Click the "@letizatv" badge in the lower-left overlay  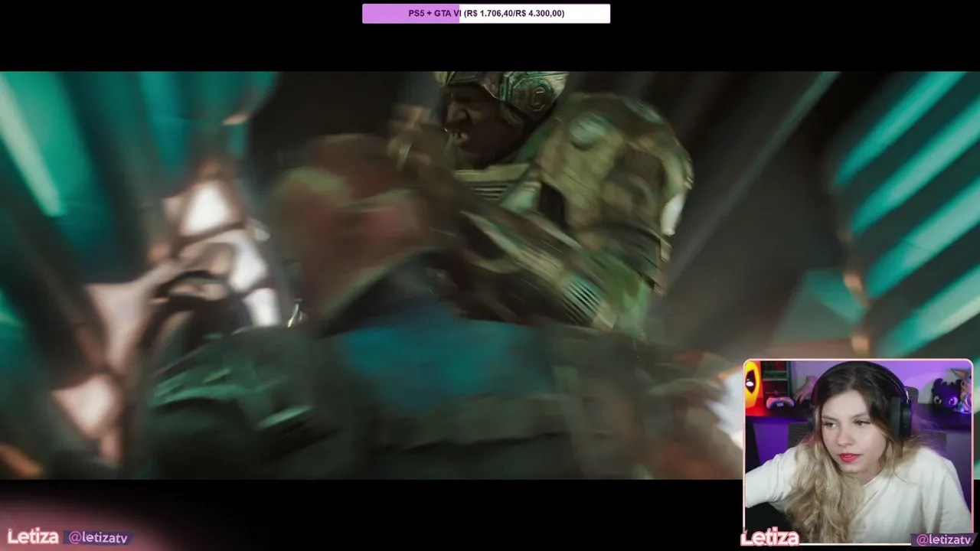pos(98,538)
